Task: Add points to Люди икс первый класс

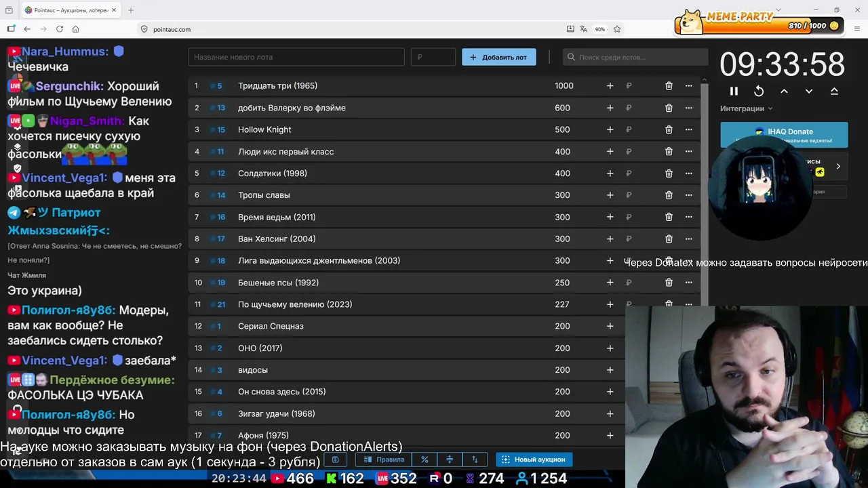Action: pyautogui.click(x=610, y=152)
